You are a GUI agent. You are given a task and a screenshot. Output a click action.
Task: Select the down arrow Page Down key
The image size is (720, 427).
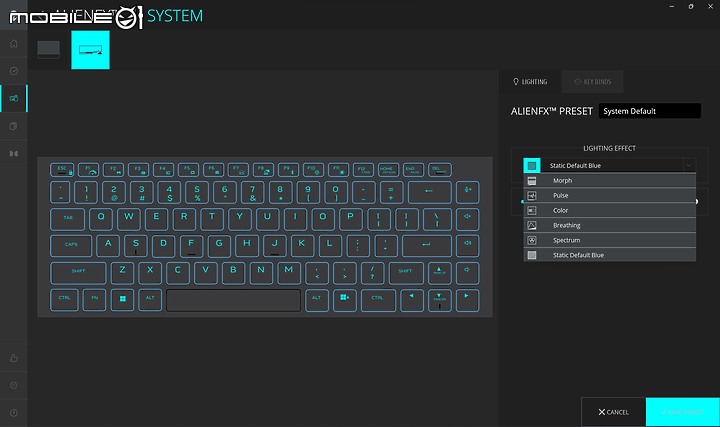(x=439, y=300)
